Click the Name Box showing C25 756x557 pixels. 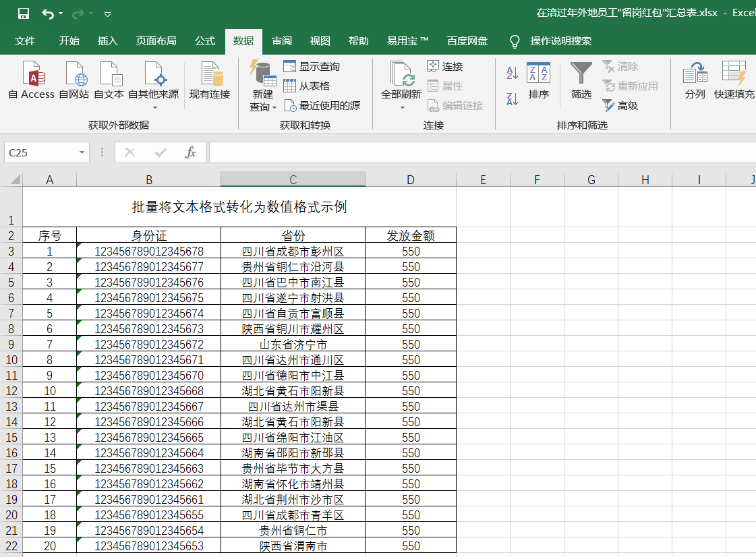[x=40, y=153]
